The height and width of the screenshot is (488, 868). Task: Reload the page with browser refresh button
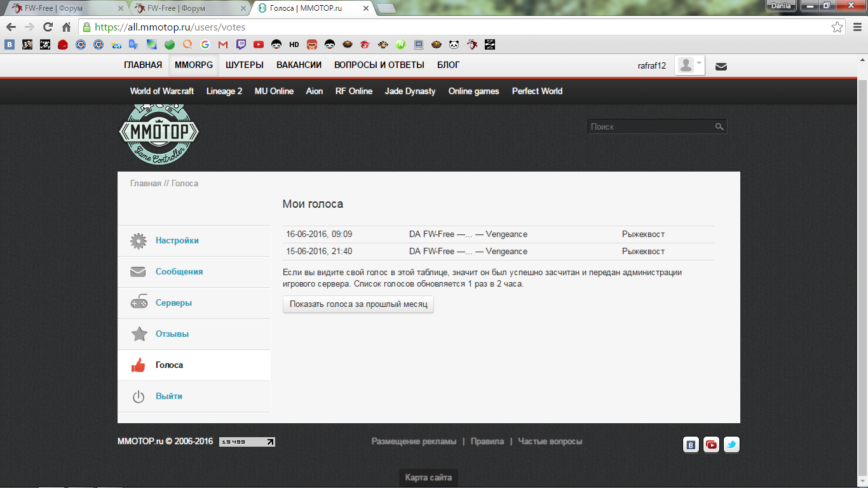click(x=48, y=27)
